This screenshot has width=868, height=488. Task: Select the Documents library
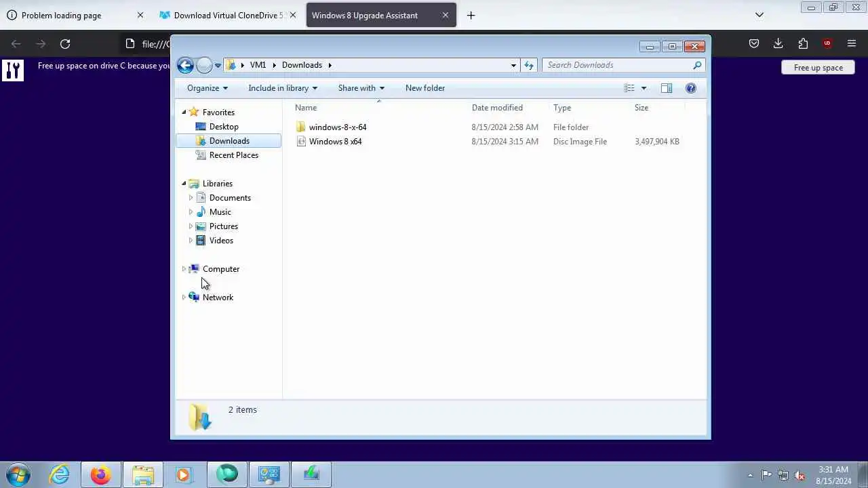click(230, 198)
